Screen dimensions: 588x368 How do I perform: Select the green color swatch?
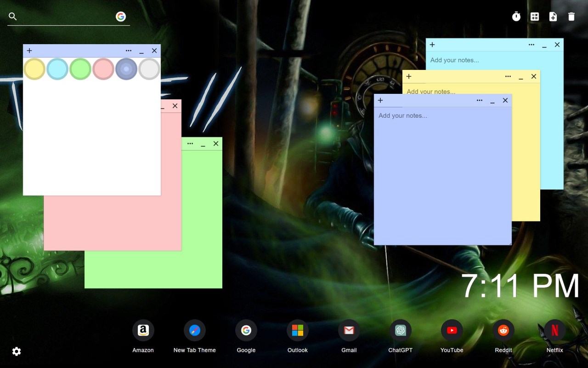tap(80, 69)
